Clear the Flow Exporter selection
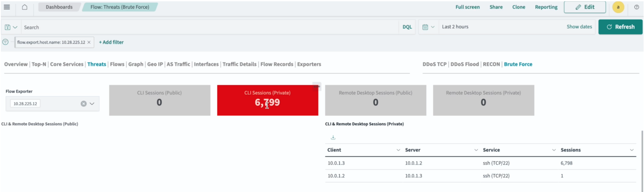The height and width of the screenshot is (192, 644). point(84,104)
